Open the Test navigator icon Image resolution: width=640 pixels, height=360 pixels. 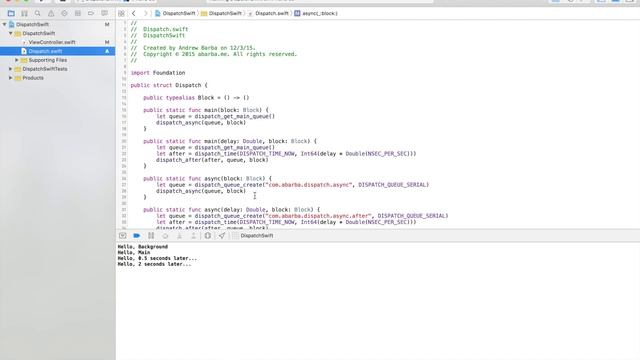(64, 13)
